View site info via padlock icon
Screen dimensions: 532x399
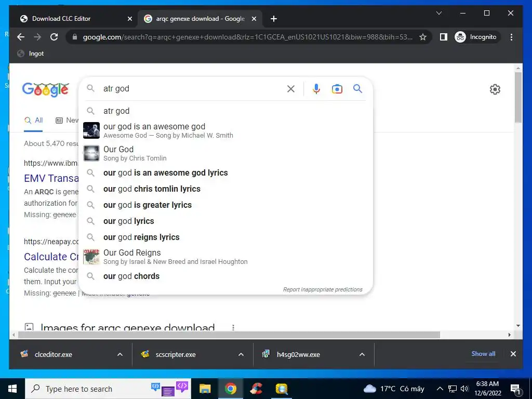pyautogui.click(x=75, y=37)
